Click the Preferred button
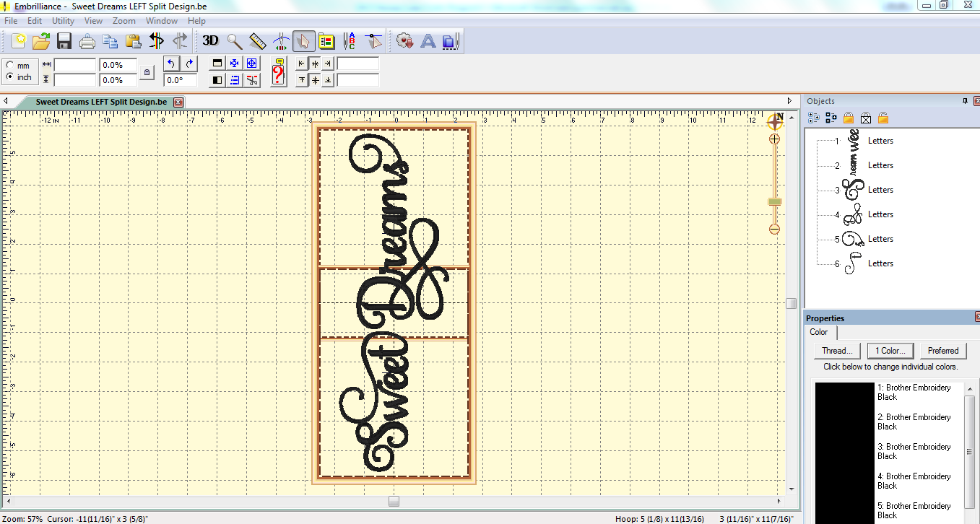The image size is (980, 524). (x=943, y=351)
